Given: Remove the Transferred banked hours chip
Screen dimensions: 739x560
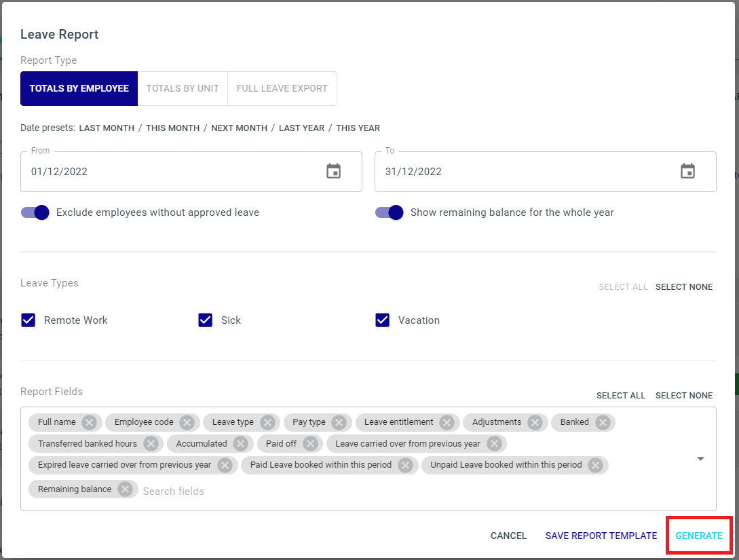Looking at the screenshot, I should point(151,443).
